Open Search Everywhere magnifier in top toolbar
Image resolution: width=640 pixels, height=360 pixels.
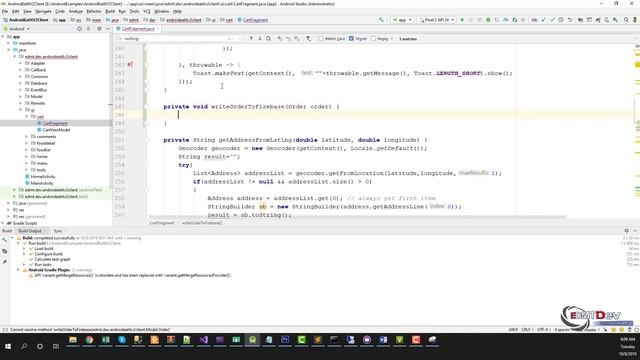(x=626, y=20)
